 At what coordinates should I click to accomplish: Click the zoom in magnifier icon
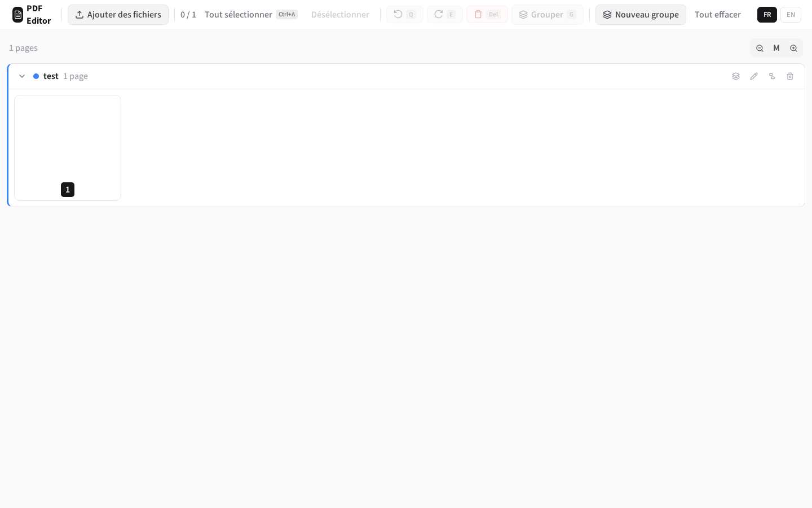tap(793, 48)
